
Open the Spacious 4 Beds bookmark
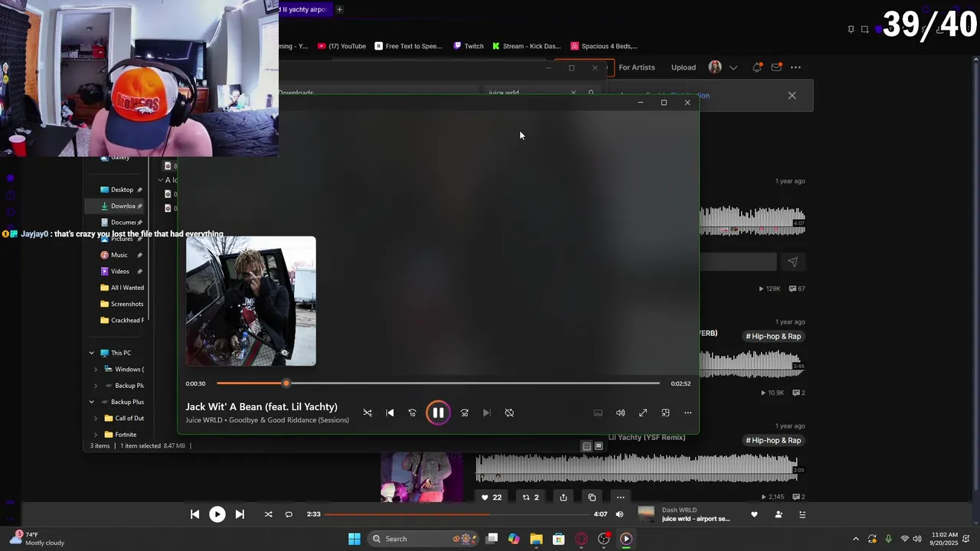coord(604,46)
